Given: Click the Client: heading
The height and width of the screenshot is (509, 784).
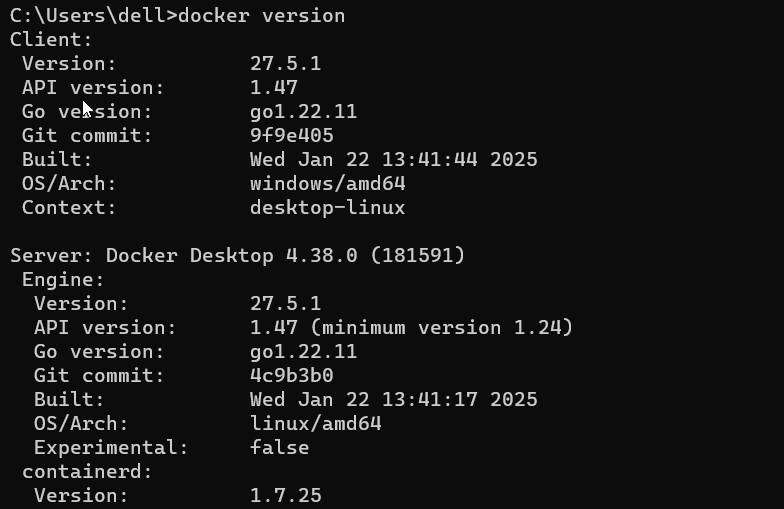Looking at the screenshot, I should click(51, 40).
